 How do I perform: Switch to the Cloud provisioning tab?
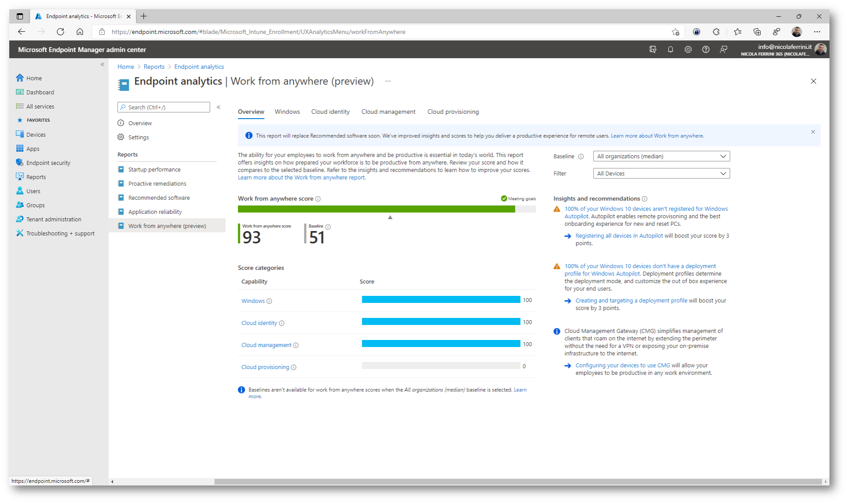click(x=453, y=112)
